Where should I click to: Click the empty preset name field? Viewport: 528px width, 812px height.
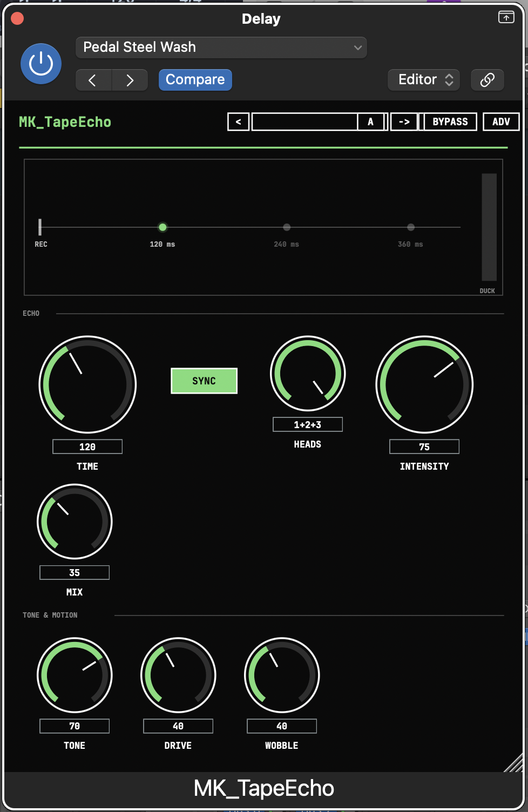[x=304, y=122]
